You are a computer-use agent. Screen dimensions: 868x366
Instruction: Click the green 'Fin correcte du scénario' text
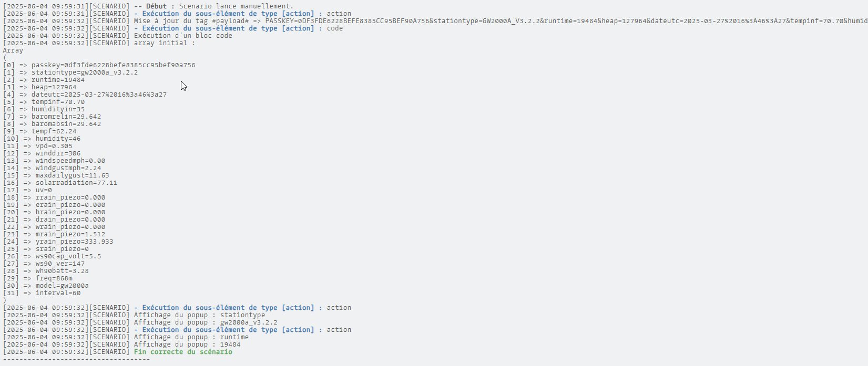(x=183, y=352)
